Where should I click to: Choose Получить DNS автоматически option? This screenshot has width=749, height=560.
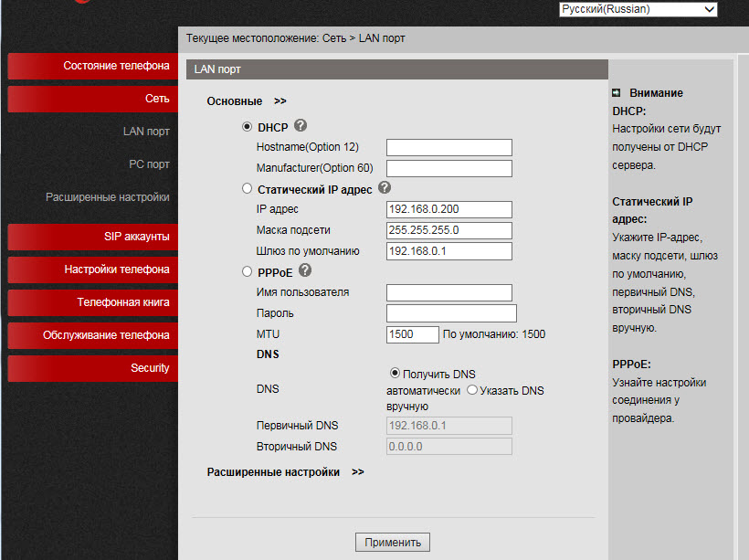coord(395,373)
